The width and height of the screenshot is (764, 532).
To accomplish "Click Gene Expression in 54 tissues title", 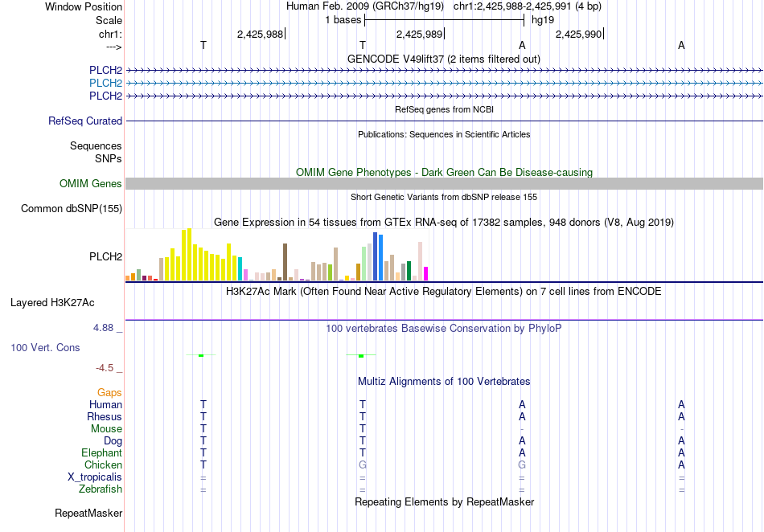I will tap(444, 223).
